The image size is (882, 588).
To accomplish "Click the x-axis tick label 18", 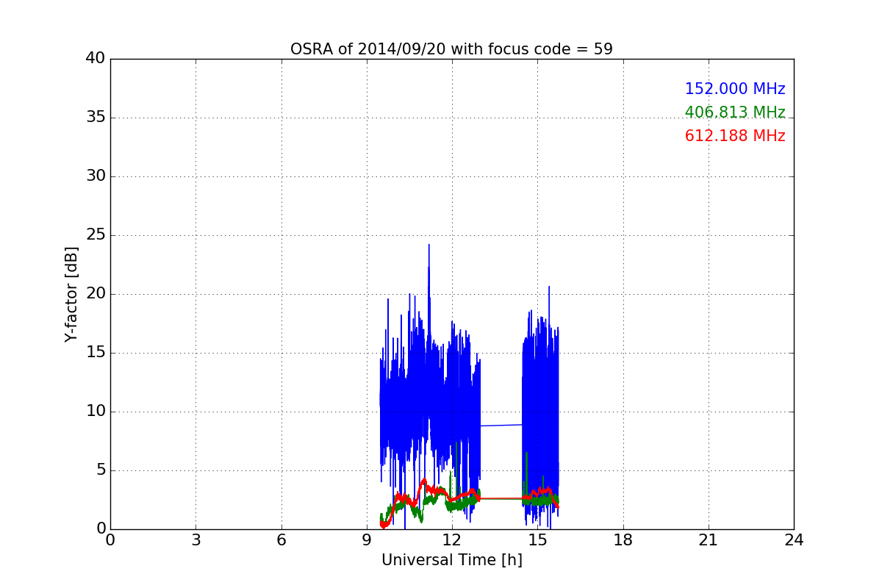I will 623,540.
